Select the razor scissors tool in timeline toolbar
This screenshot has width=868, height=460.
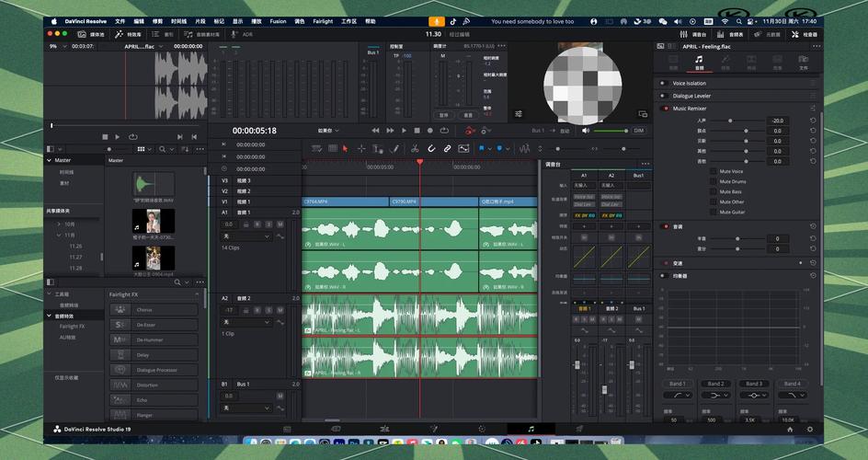pos(415,148)
